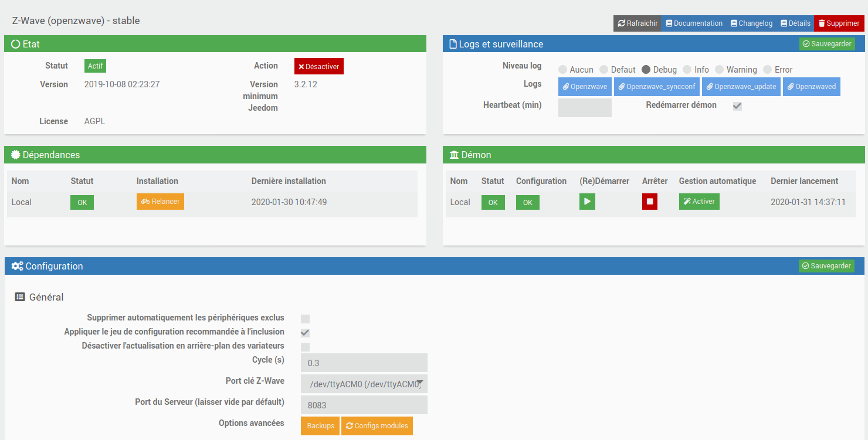This screenshot has width=868, height=440.
Task: Select the Aucun log level
Action: pos(563,70)
